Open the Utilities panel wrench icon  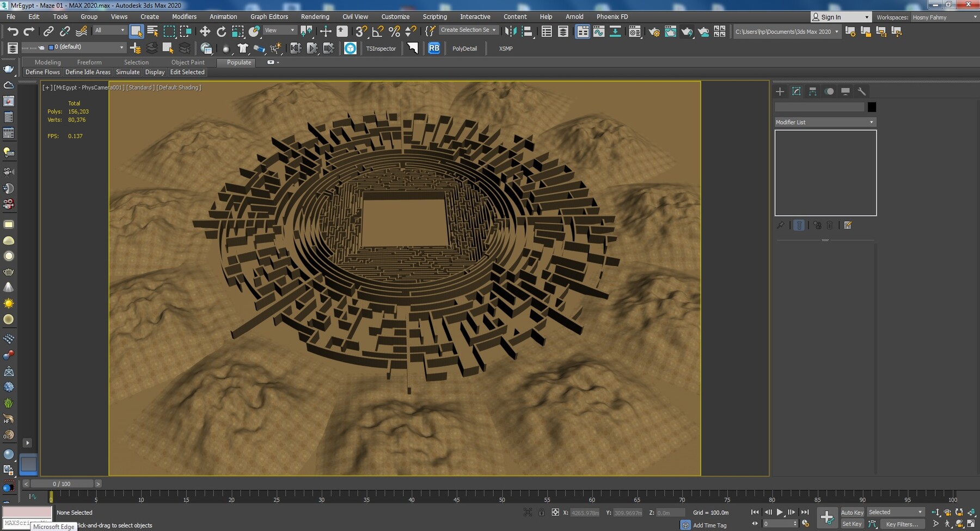pyautogui.click(x=862, y=91)
